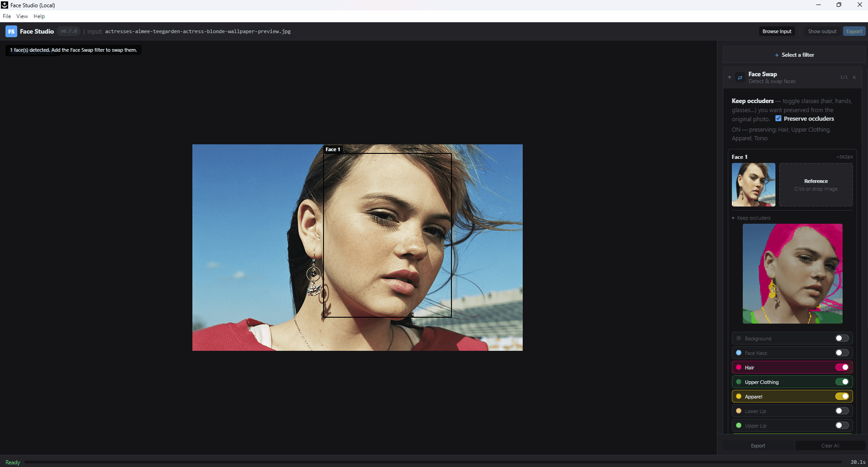Uncheck the Preserve occluders checkbox
Image resolution: width=868 pixels, height=467 pixels.
coord(779,118)
